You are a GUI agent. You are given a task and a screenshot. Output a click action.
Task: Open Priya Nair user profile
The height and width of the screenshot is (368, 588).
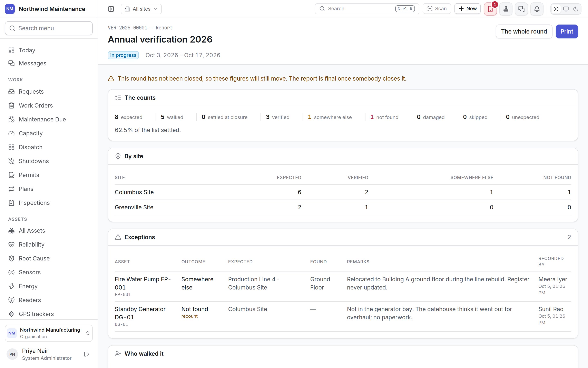pyautogui.click(x=46, y=354)
